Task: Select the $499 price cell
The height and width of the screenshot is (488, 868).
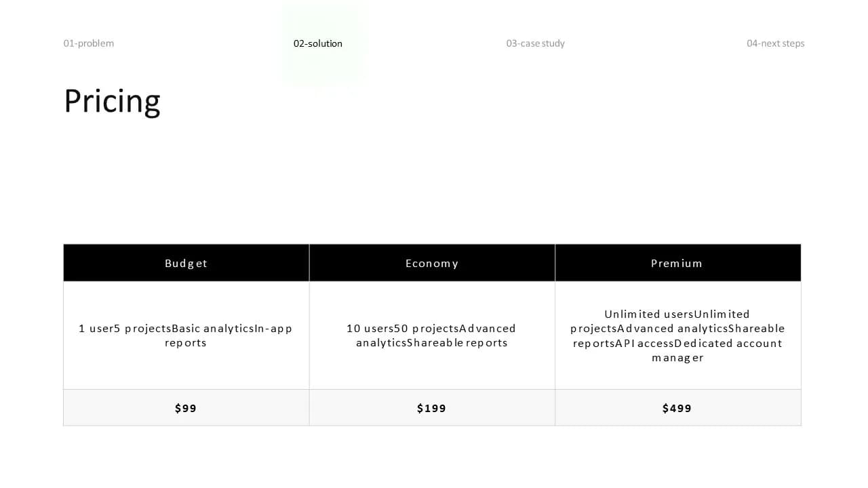Action: pyautogui.click(x=677, y=408)
